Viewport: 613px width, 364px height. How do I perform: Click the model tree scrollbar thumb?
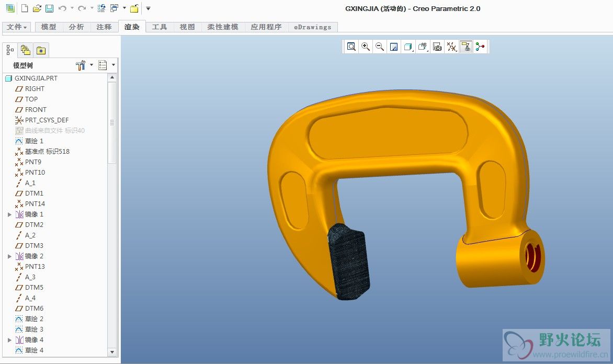click(112, 122)
